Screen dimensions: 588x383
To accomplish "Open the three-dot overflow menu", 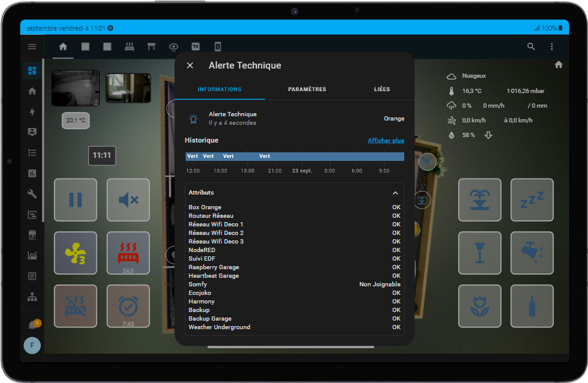I will 552,46.
